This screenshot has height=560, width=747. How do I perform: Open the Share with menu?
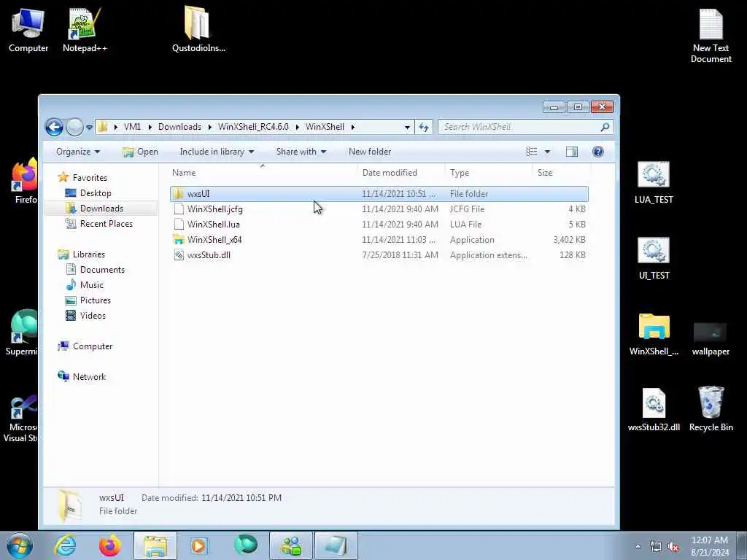tap(301, 152)
